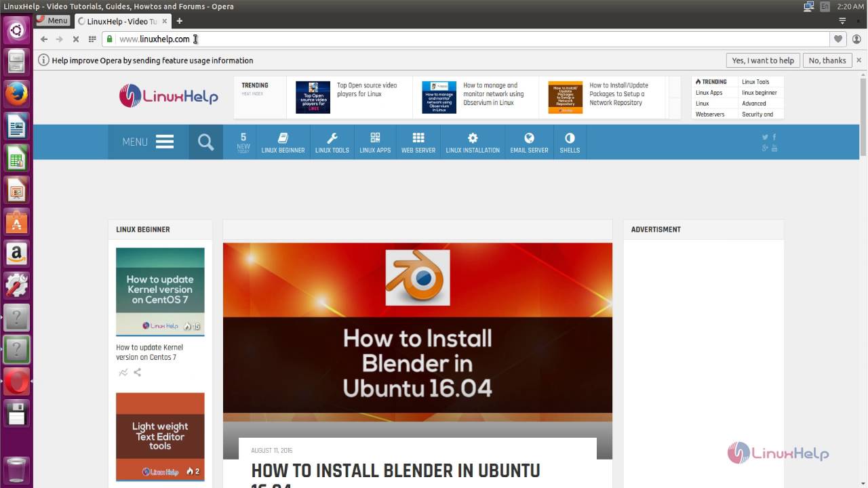The height and width of the screenshot is (488, 868).
Task: Launch LibreOffice Calc from launcher
Action: click(x=16, y=158)
